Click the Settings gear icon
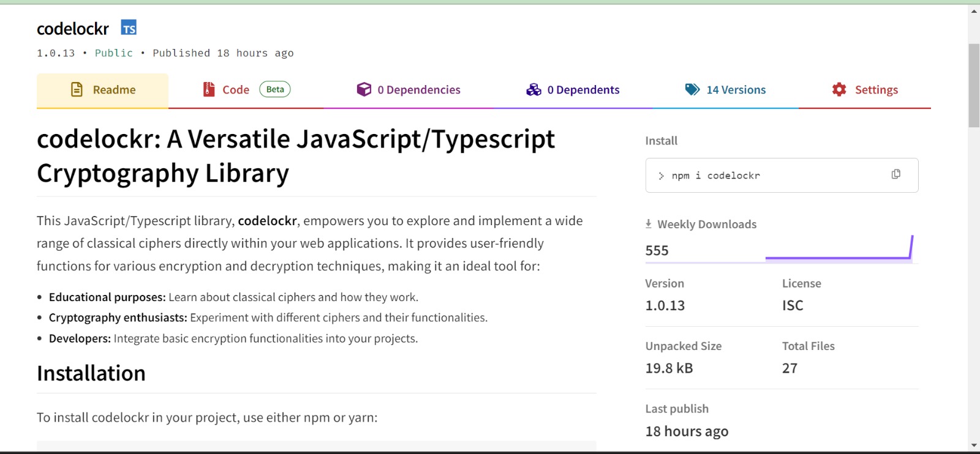Image resolution: width=980 pixels, height=454 pixels. (x=839, y=89)
